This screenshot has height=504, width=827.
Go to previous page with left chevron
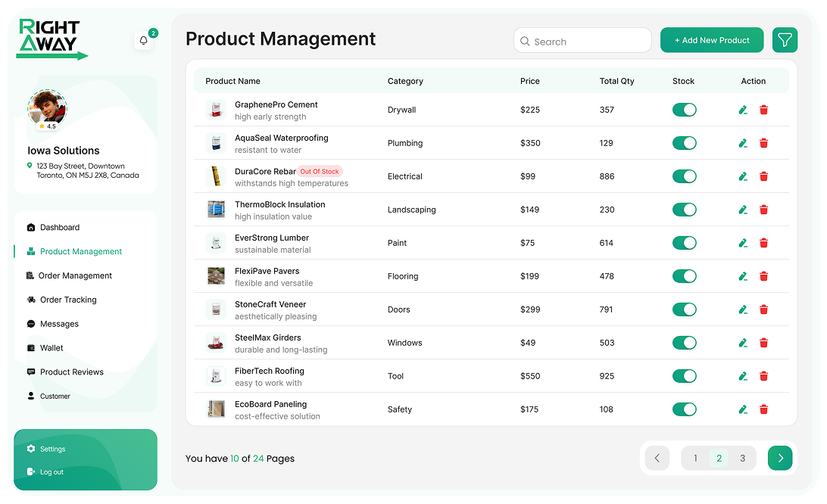(657, 458)
